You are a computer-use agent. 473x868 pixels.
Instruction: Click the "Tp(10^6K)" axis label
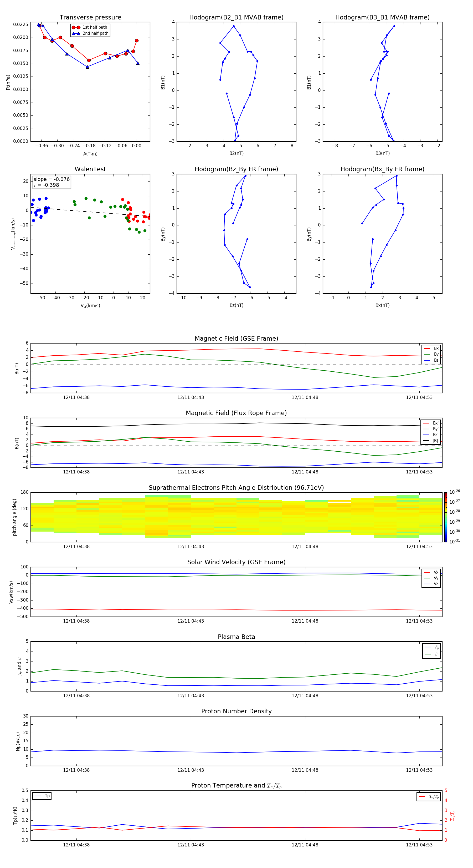coord(15,815)
